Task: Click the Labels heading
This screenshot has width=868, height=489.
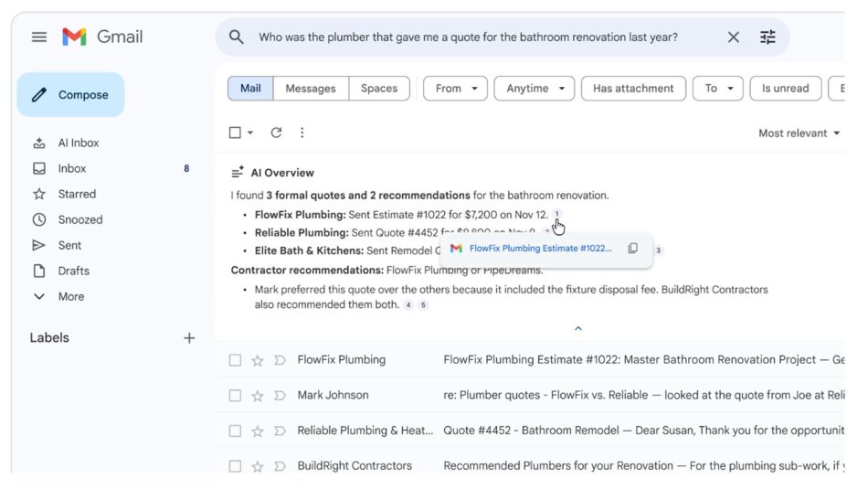Action: (49, 338)
